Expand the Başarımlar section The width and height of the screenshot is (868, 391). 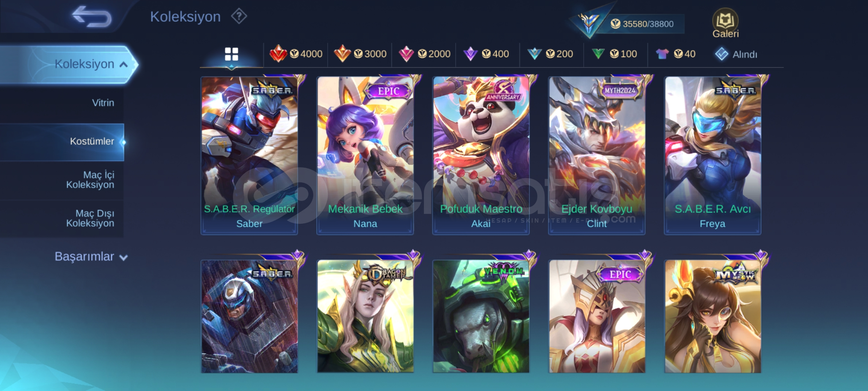click(91, 257)
